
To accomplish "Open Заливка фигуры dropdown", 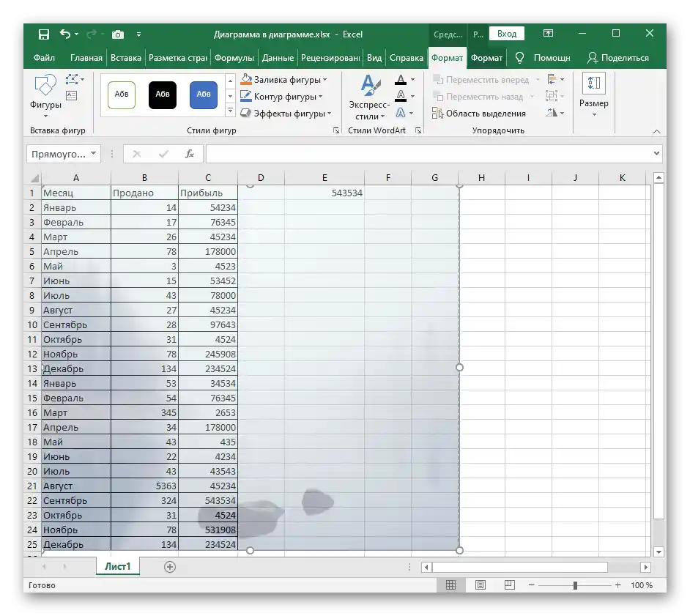I will (x=283, y=80).
